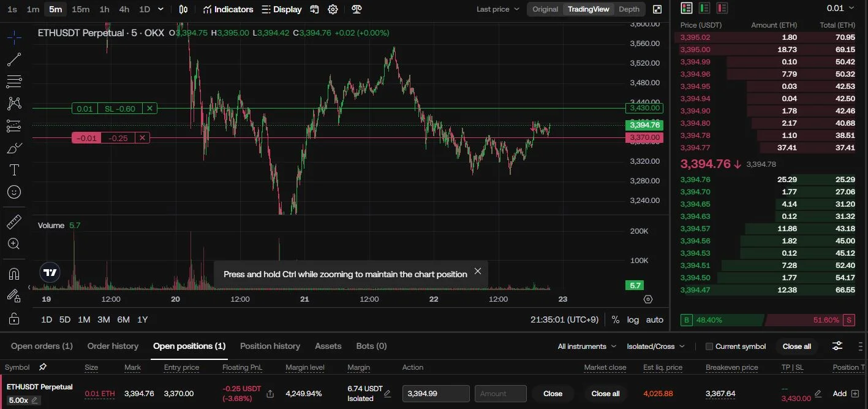Switch to Position history tab
868x409 pixels.
[270, 346]
